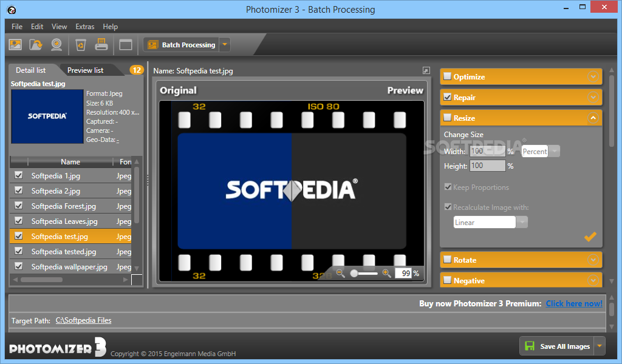The width and height of the screenshot is (622, 364).
Task: Click the open folder toolbar icon
Action: pos(36,45)
